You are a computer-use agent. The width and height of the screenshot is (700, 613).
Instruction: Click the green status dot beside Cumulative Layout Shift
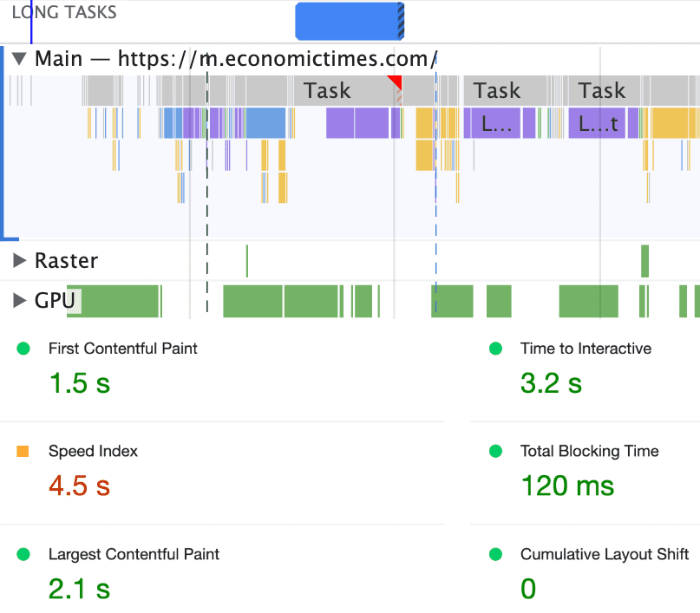click(x=495, y=554)
